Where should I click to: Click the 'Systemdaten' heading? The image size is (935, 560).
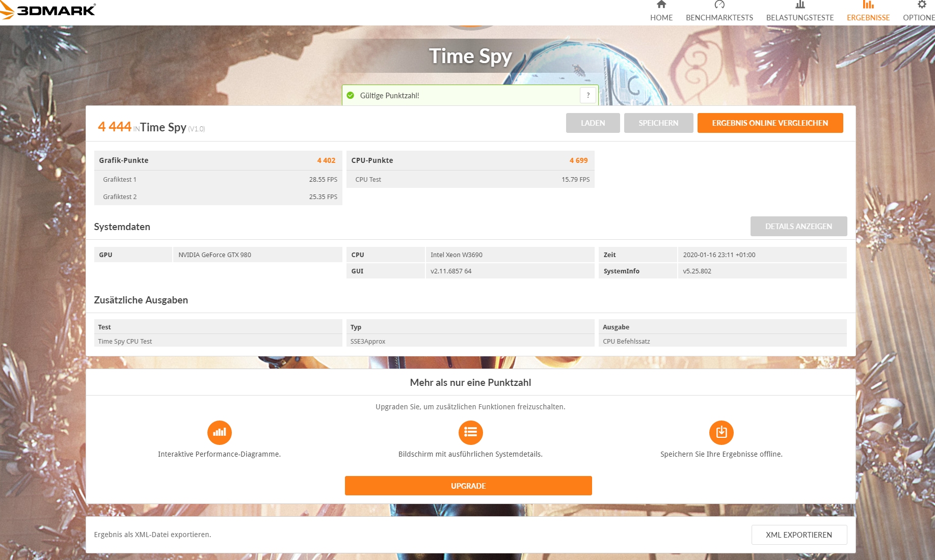pos(122,227)
